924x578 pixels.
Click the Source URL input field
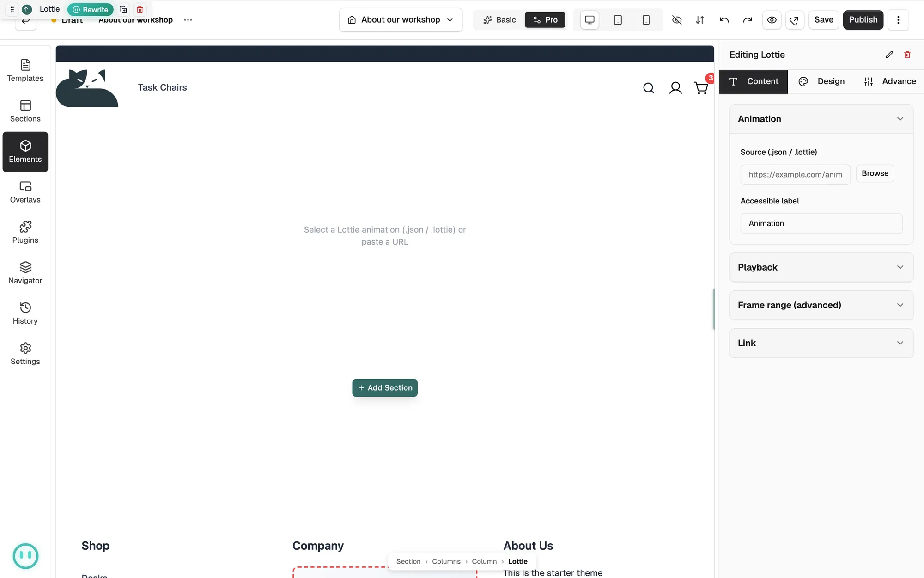point(795,175)
